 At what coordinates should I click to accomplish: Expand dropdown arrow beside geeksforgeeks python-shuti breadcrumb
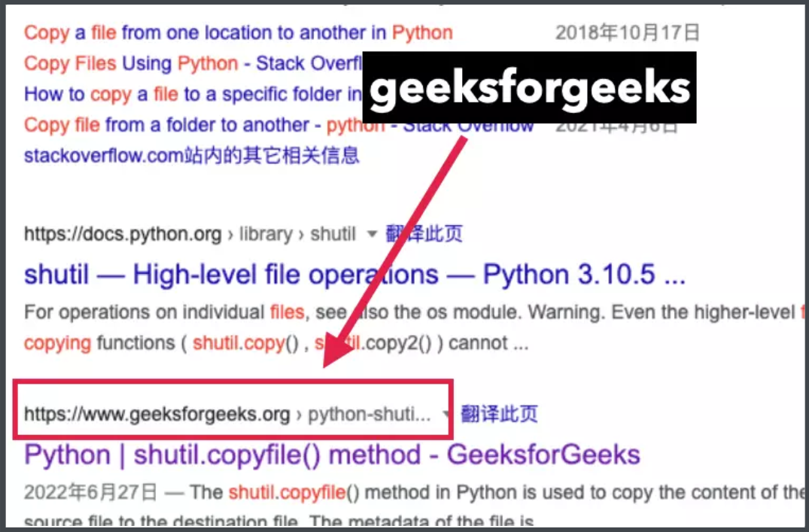tap(446, 414)
